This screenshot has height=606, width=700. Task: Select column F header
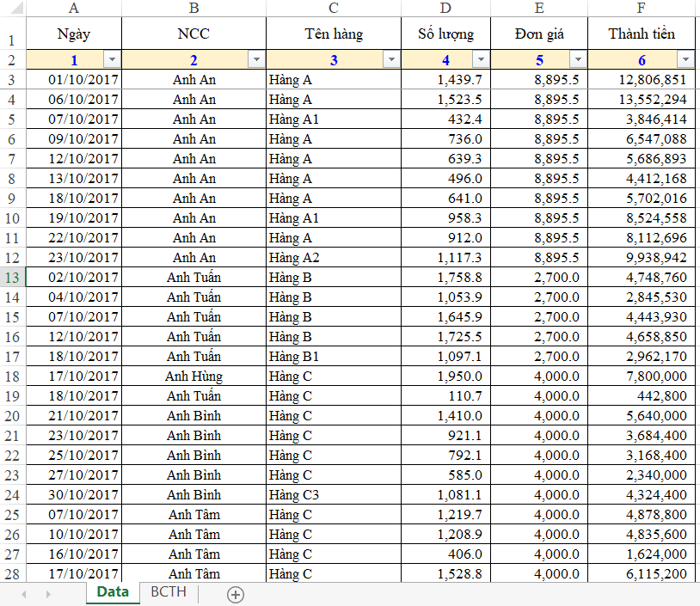[x=641, y=8]
